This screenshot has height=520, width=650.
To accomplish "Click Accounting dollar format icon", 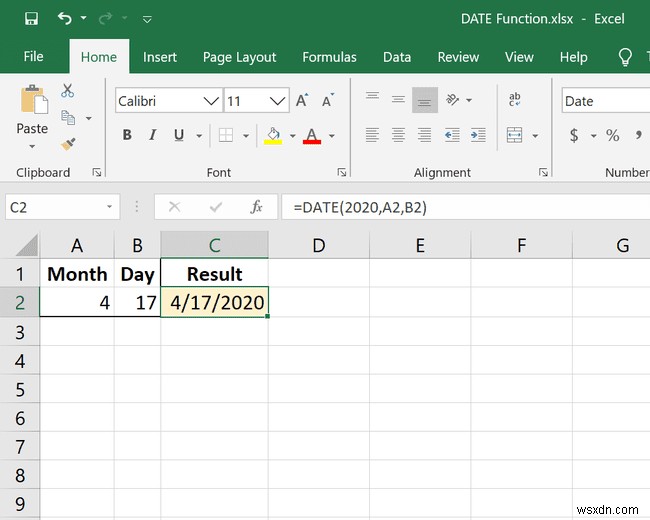I will tap(574, 135).
